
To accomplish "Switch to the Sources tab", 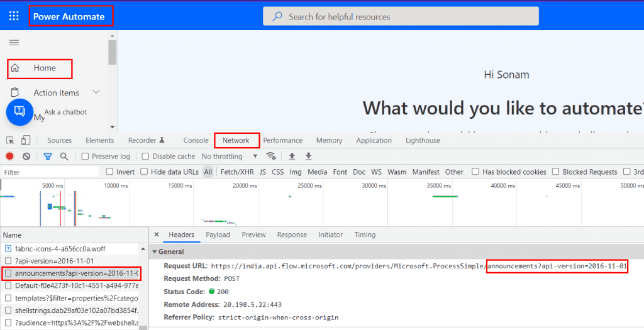I will [x=60, y=140].
